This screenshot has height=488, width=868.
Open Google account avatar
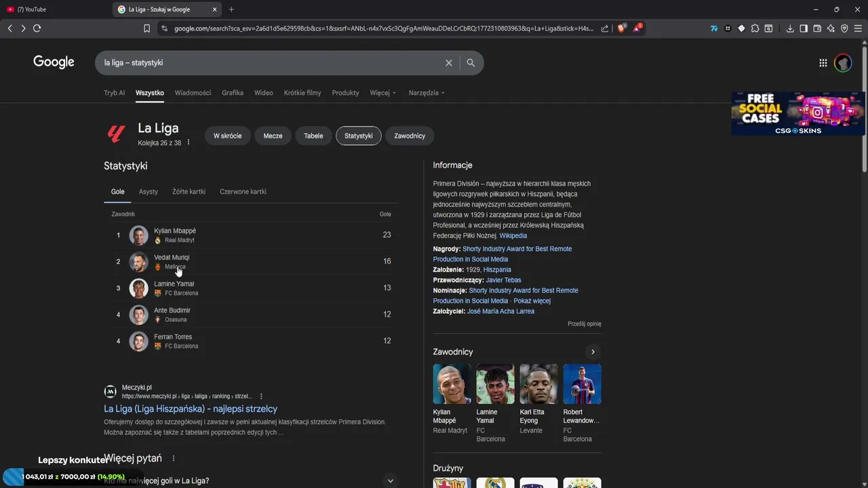(843, 62)
